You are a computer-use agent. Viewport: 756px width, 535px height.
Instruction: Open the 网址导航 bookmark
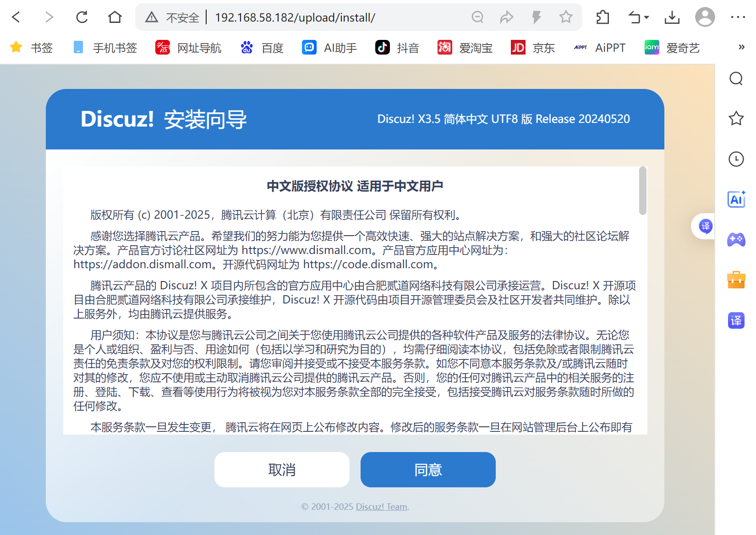tap(188, 48)
